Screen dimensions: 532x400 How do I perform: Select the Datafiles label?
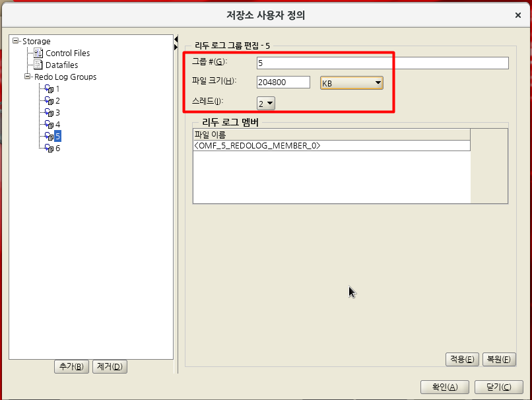[62, 65]
